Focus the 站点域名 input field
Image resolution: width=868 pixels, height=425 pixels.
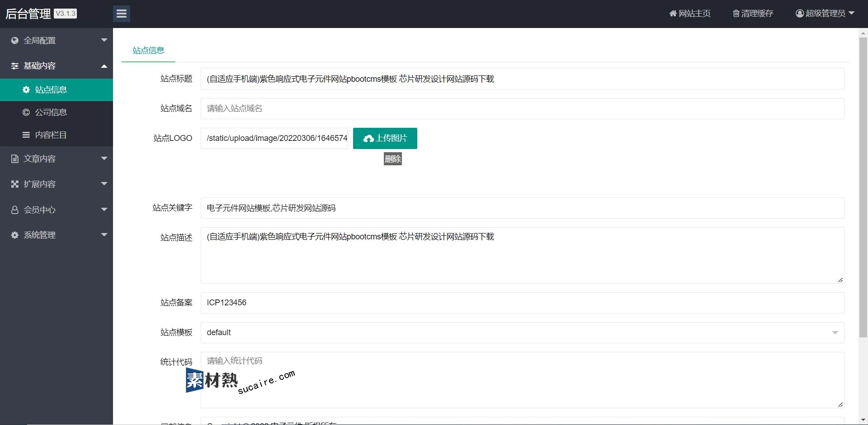522,109
